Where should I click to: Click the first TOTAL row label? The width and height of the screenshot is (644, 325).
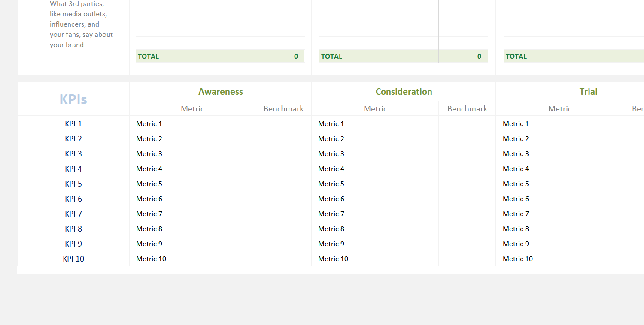tap(148, 56)
